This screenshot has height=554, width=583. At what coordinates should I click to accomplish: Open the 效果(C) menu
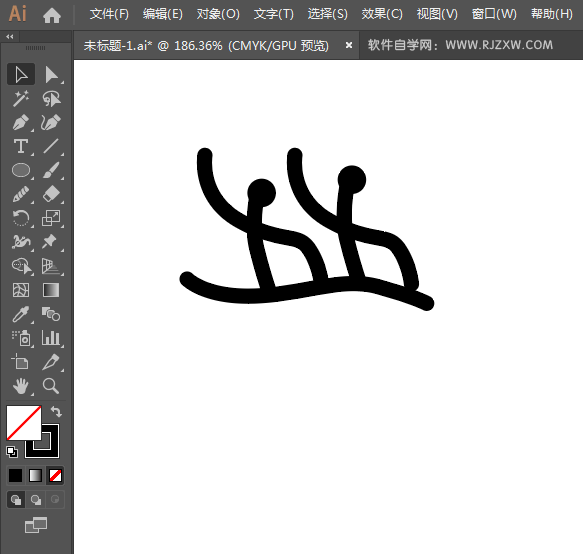(x=382, y=14)
